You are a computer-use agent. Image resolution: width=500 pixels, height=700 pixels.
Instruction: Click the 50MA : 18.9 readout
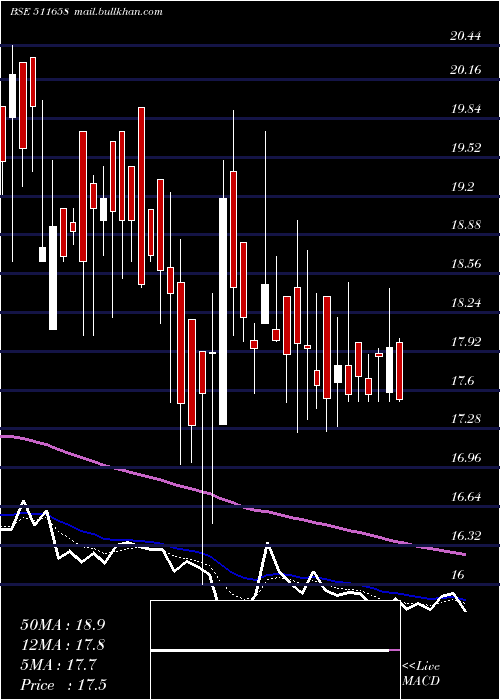64,625
